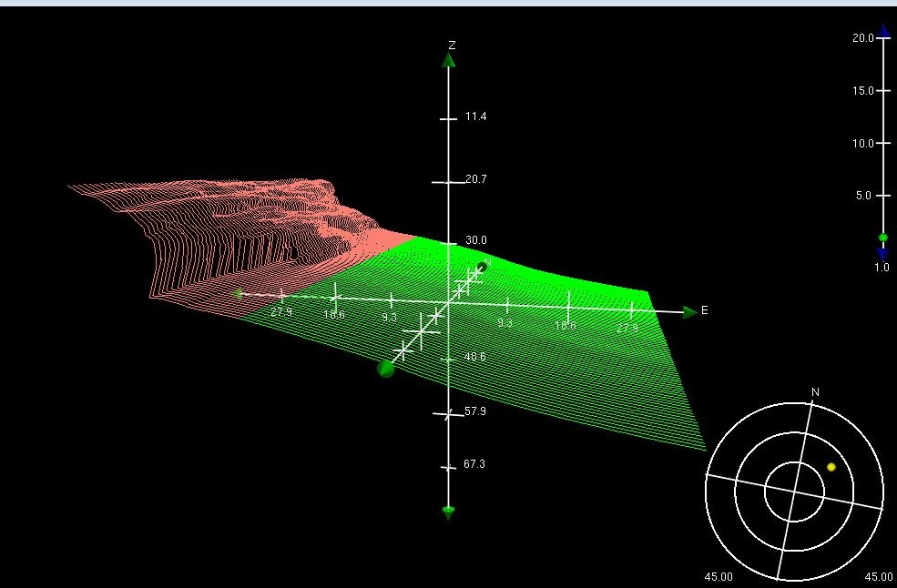Click the 20.0 mark on scale slider
The width and height of the screenshot is (897, 588).
click(882, 38)
